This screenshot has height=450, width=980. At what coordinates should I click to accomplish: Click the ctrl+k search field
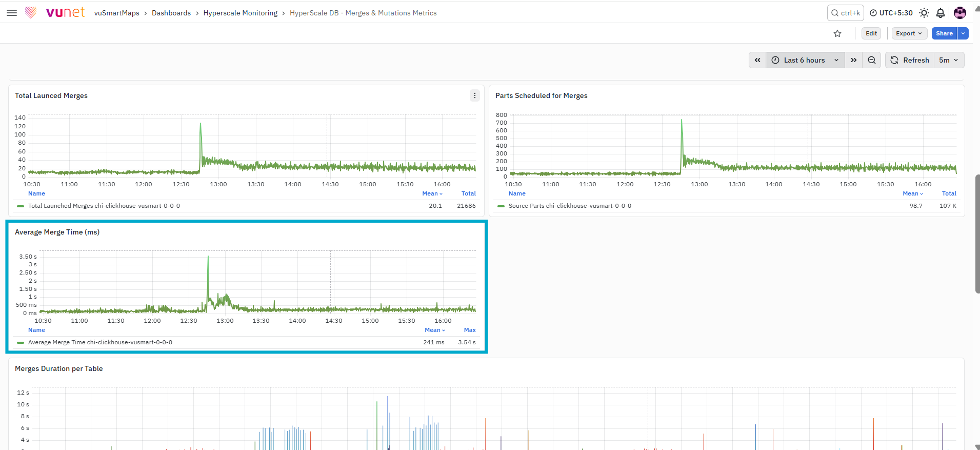tap(845, 13)
